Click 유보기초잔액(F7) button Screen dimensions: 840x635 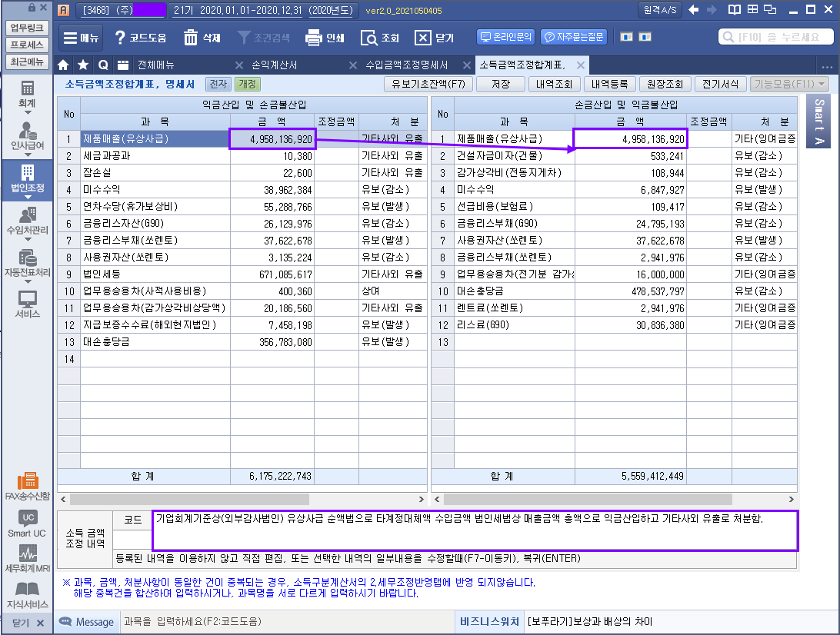428,84
